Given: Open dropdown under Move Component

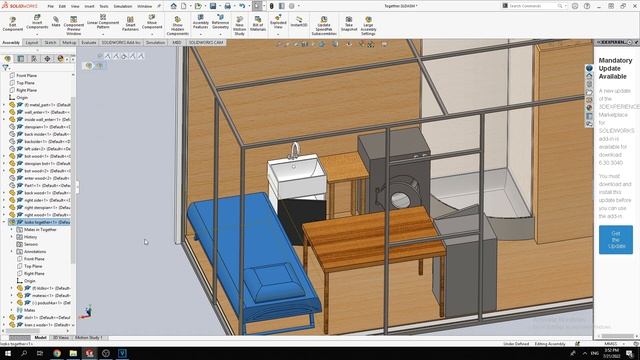Looking at the screenshot, I should (x=152, y=34).
